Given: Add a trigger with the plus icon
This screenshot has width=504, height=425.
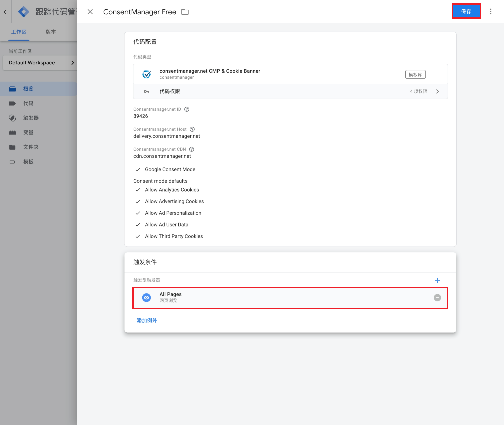Looking at the screenshot, I should 437,280.
